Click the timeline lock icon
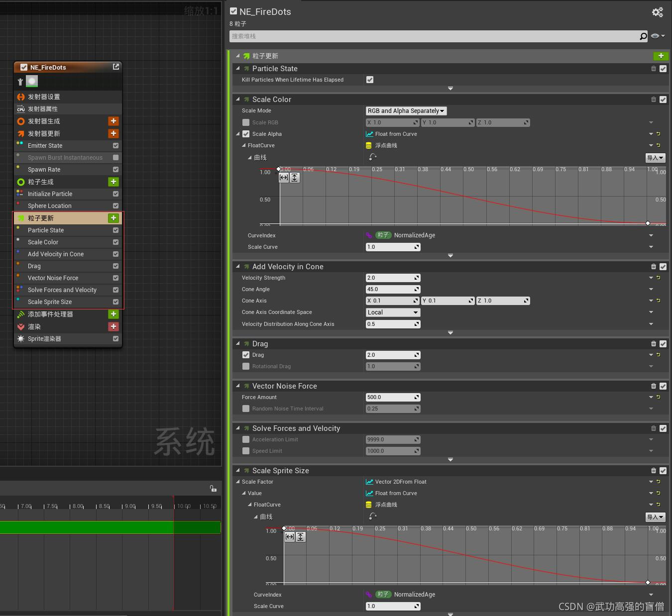 point(213,489)
